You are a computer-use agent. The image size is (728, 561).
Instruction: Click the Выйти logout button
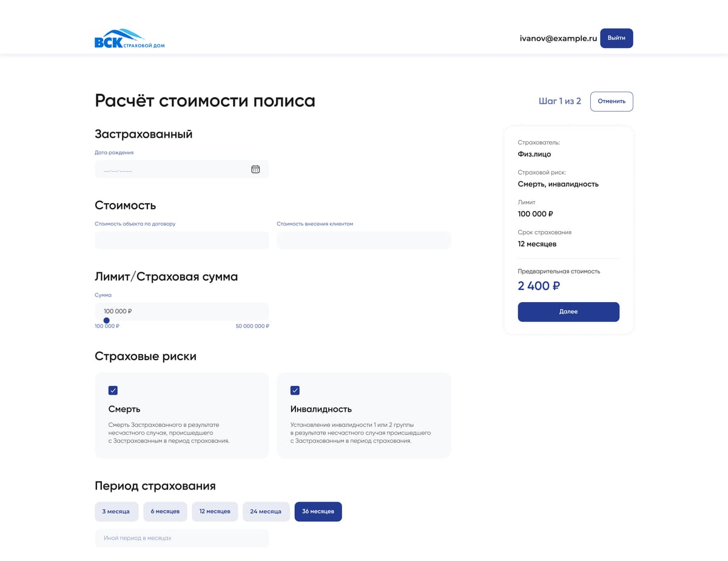click(x=616, y=38)
